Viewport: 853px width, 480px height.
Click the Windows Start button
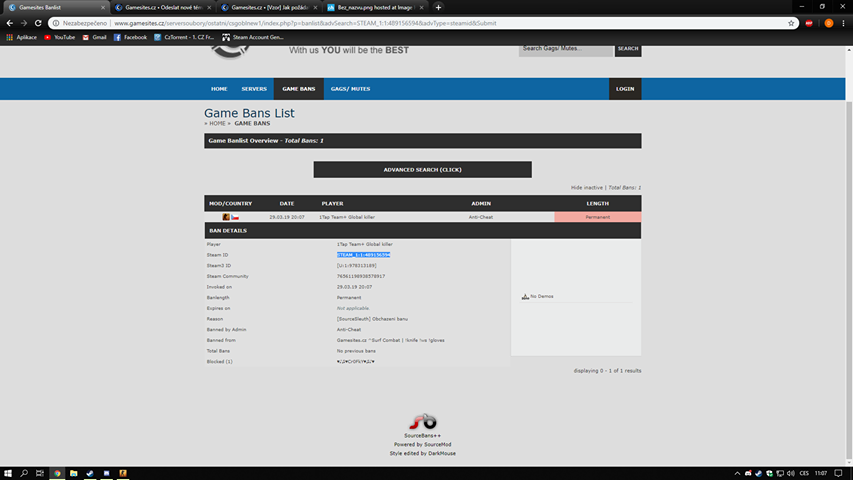[8, 473]
